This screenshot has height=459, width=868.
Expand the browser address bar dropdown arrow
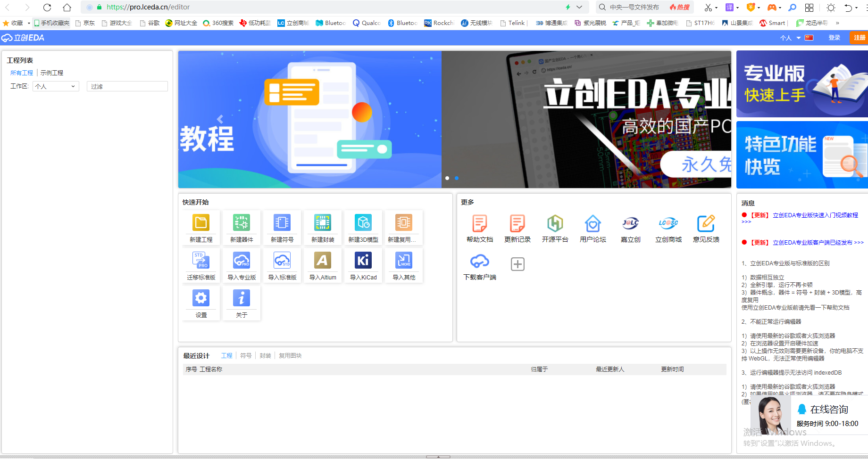[x=579, y=7]
